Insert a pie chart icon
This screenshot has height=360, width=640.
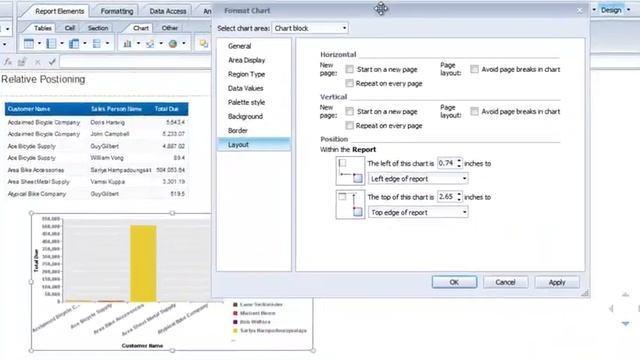[x=173, y=43]
